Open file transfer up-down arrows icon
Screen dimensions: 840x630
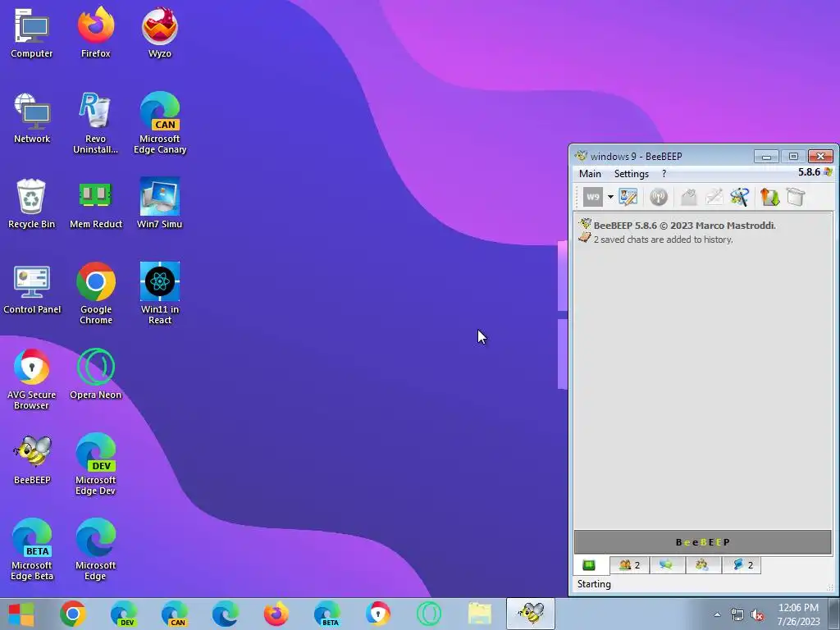(769, 197)
